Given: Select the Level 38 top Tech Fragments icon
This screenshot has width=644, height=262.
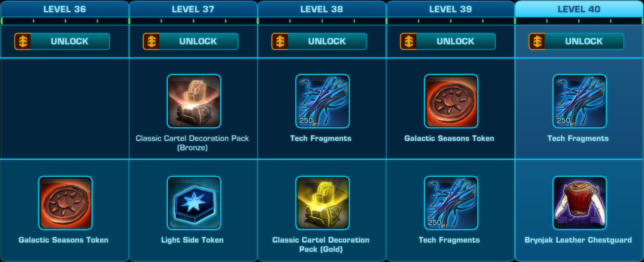Looking at the screenshot, I should click(x=322, y=101).
